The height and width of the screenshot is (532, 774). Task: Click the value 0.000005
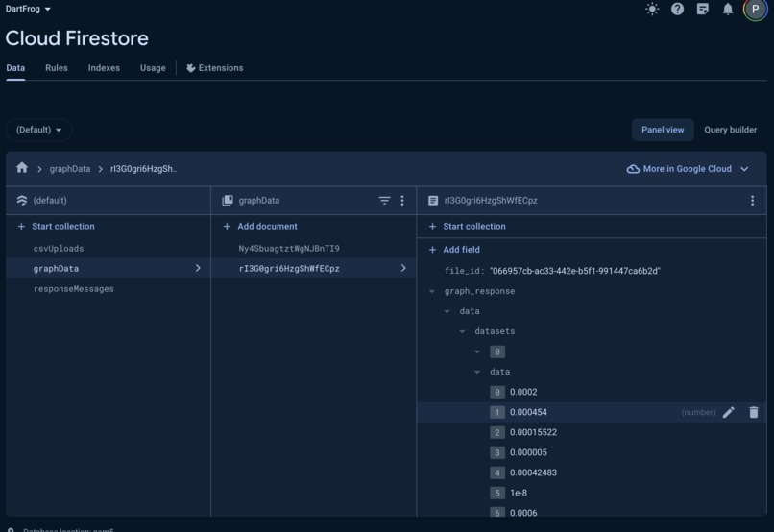(x=528, y=452)
